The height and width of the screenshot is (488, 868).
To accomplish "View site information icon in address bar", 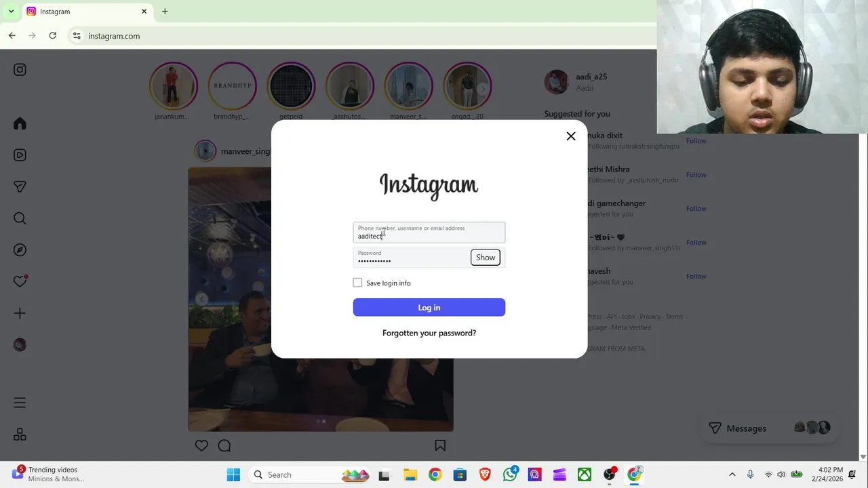I will point(77,36).
